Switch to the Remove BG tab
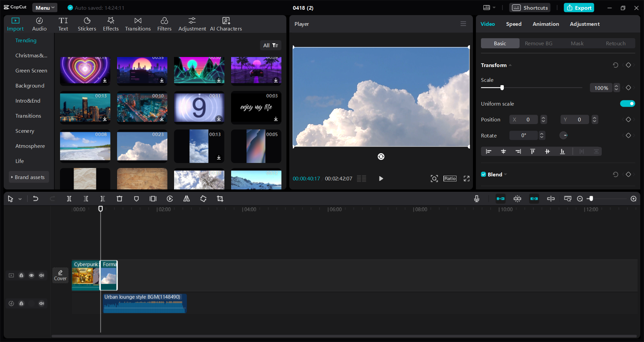The height and width of the screenshot is (342, 644). pos(538,43)
